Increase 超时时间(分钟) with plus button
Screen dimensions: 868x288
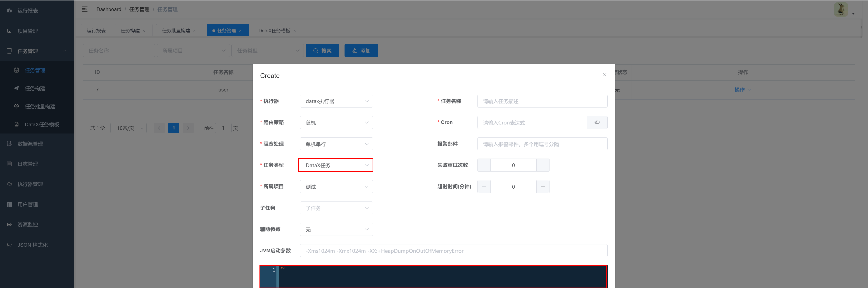click(542, 186)
